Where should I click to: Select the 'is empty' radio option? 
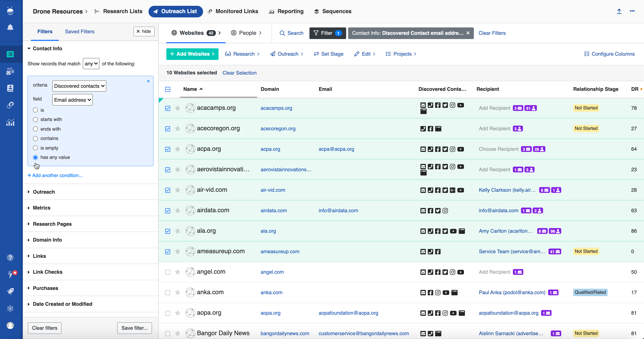pos(36,148)
